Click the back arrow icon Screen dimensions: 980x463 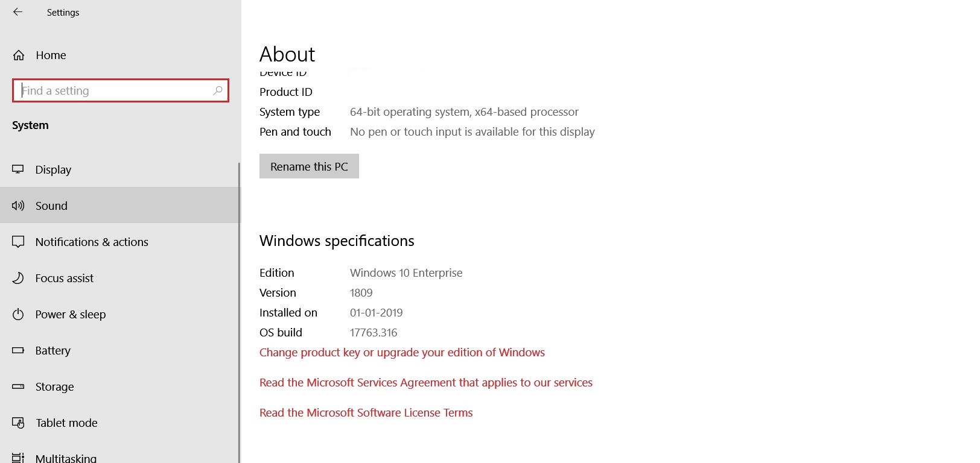17,11
